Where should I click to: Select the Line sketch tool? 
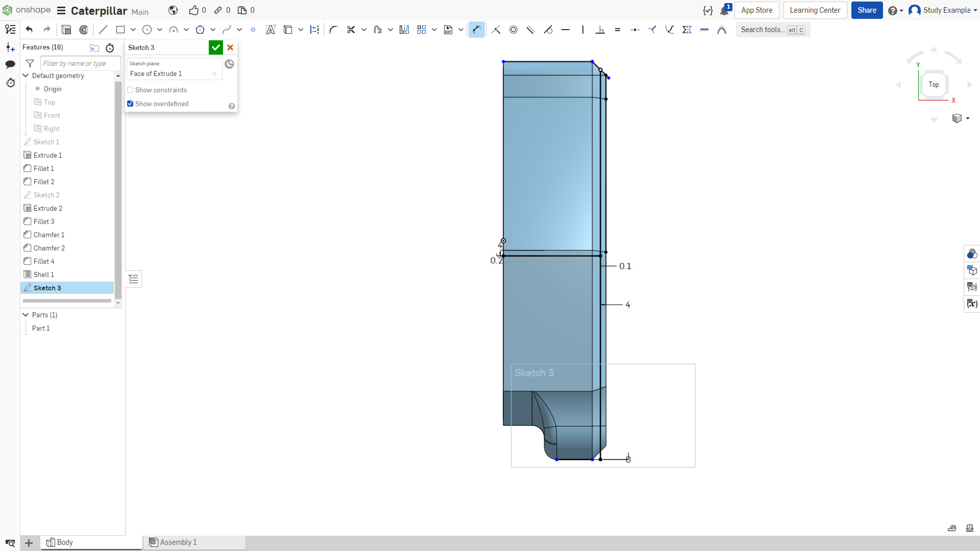[x=103, y=30]
